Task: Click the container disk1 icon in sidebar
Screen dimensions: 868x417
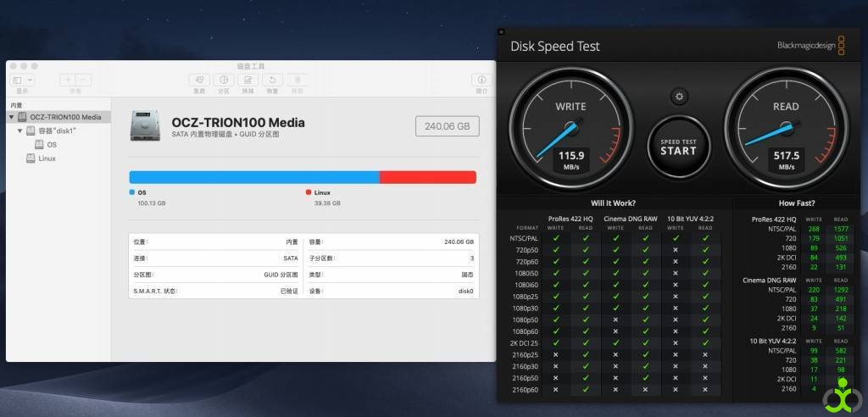Action: coord(31,131)
